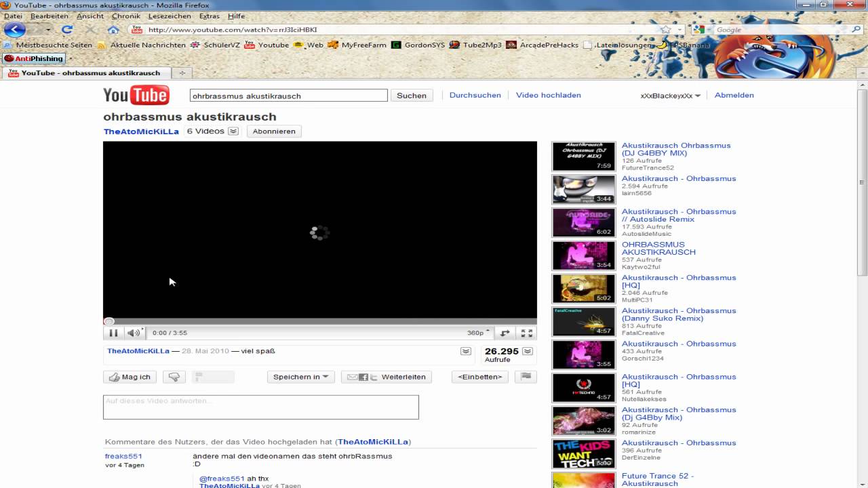868x488 pixels.
Task: Open Web bookmark
Action: pyautogui.click(x=309, y=45)
